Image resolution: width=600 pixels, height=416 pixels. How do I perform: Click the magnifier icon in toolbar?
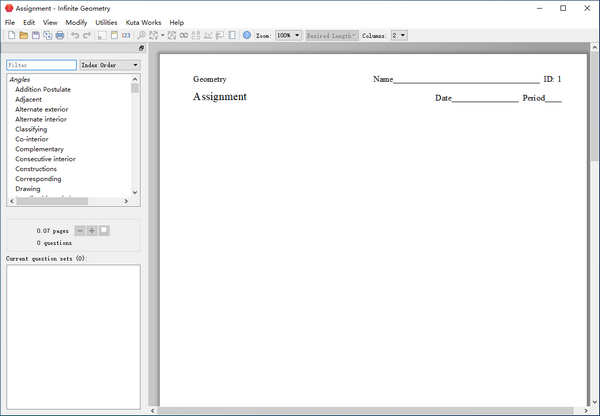[x=141, y=35]
